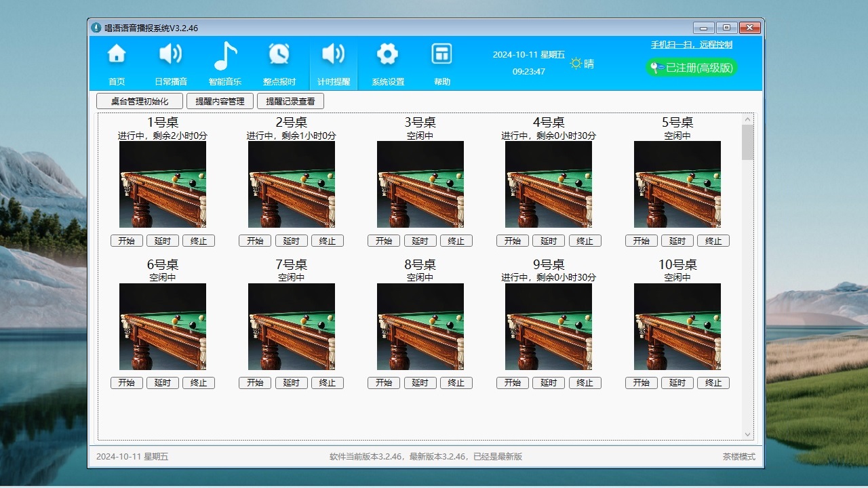Extend time on 10号桌

pos(677,382)
